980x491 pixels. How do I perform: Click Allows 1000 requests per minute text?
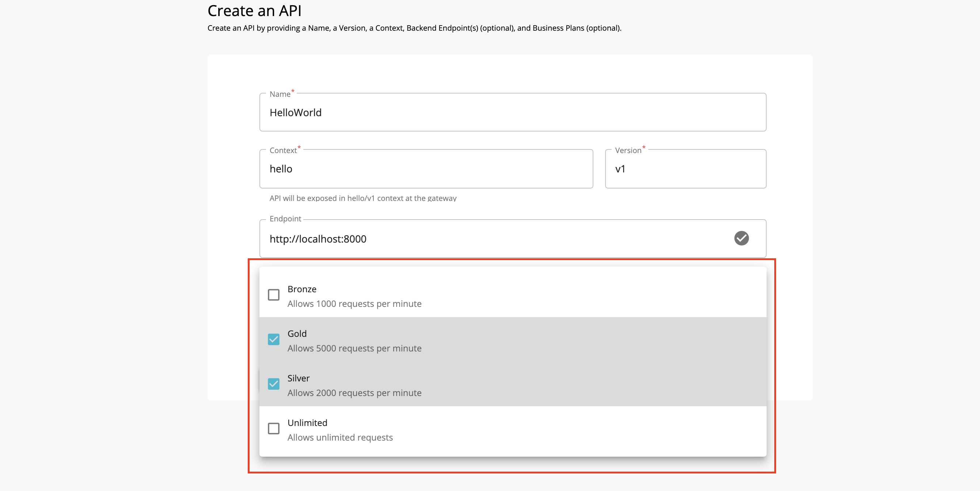pos(354,304)
